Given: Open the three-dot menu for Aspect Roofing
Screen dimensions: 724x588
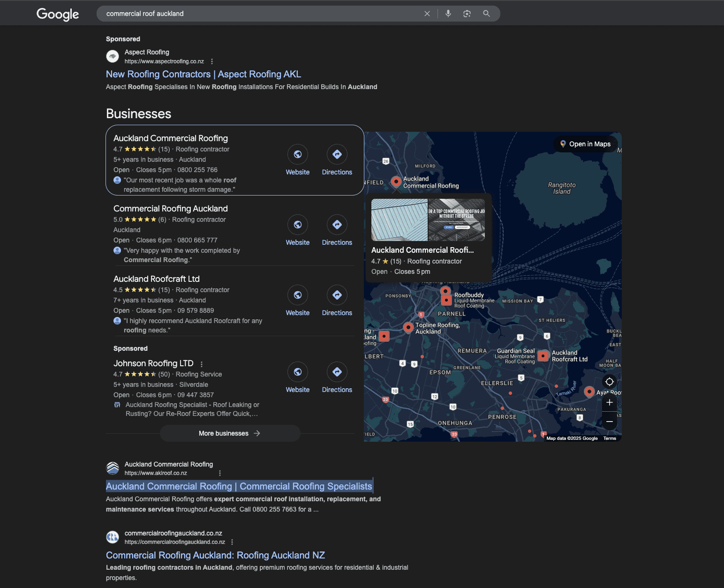Looking at the screenshot, I should (212, 61).
